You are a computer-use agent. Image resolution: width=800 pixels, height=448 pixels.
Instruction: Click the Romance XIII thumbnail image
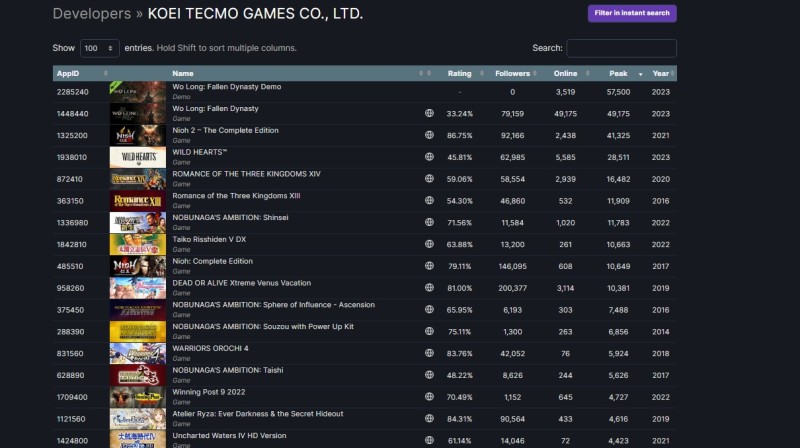tap(138, 201)
